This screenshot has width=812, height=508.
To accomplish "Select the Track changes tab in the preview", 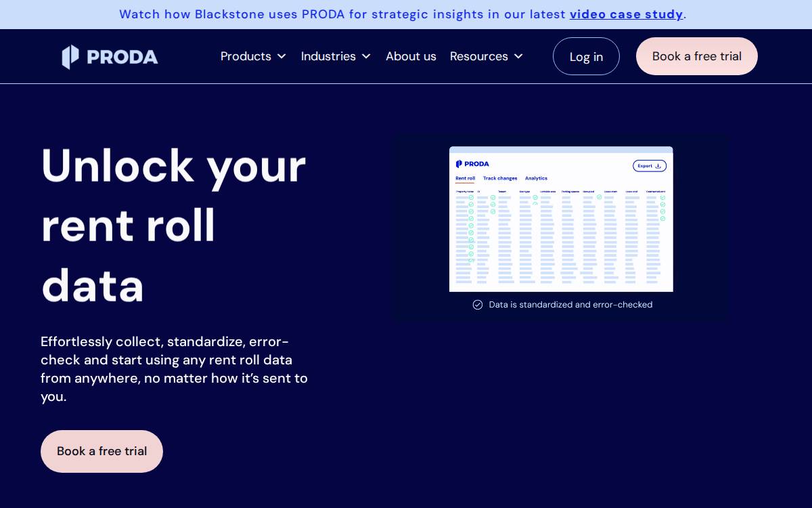I will pos(500,178).
